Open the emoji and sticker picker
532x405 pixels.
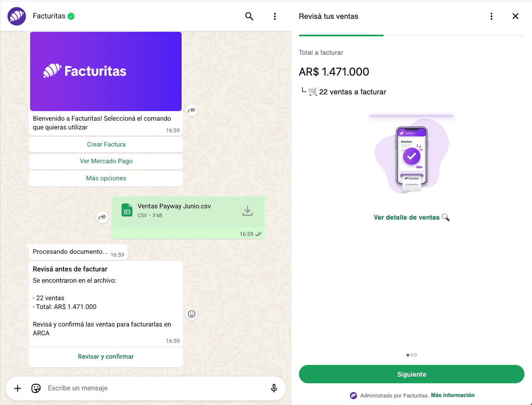(x=36, y=388)
